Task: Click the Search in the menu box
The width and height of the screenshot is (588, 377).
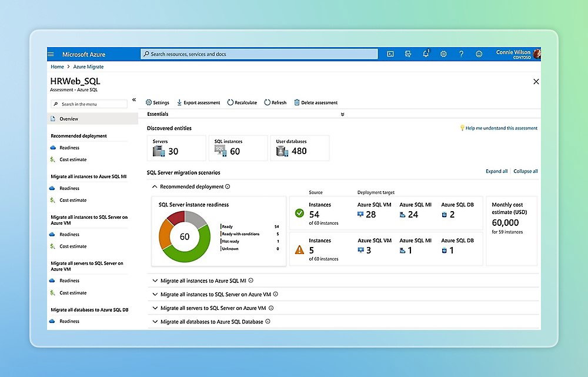Action: (x=89, y=104)
